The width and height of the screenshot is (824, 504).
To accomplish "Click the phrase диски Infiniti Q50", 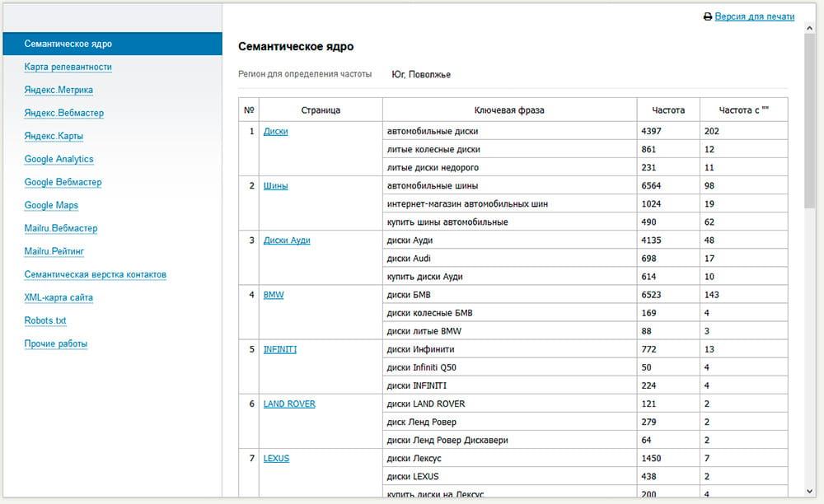I will (x=421, y=368).
